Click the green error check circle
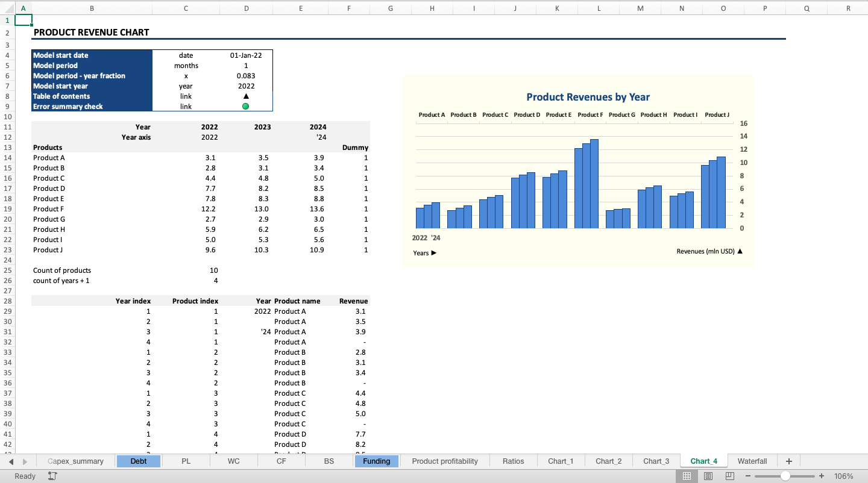Image resolution: width=868 pixels, height=483 pixels. coord(246,107)
